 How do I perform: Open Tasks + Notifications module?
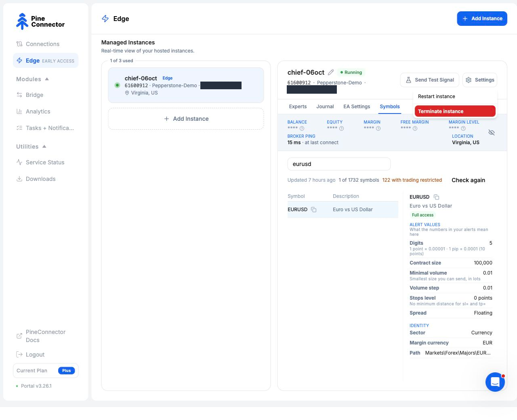point(46,128)
